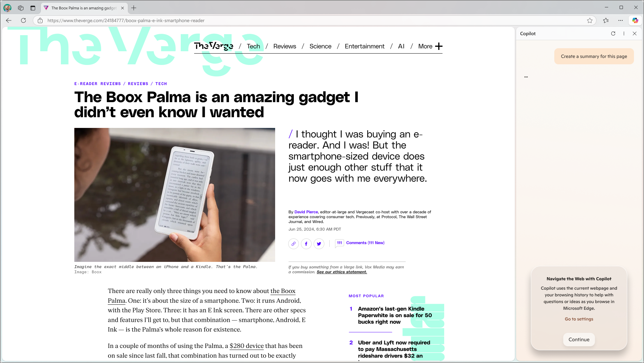Image resolution: width=644 pixels, height=363 pixels.
Task: Share article via Facebook icon
Action: [x=306, y=243]
